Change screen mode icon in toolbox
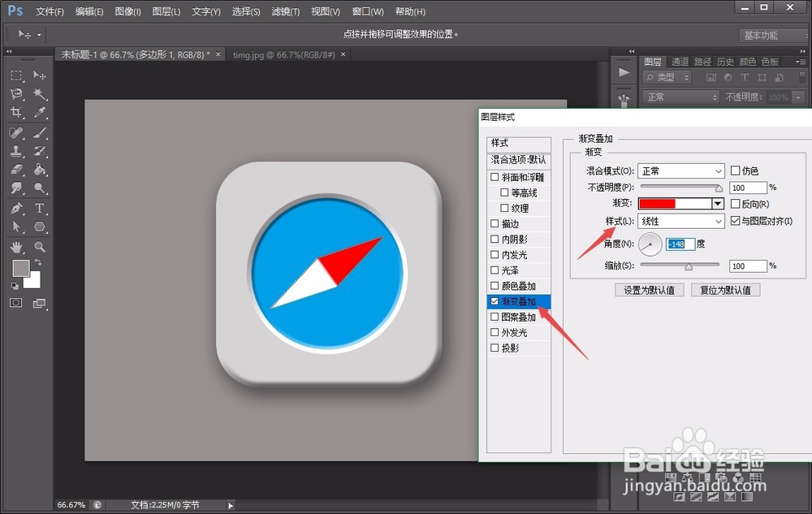The height and width of the screenshot is (514, 812). point(39,304)
